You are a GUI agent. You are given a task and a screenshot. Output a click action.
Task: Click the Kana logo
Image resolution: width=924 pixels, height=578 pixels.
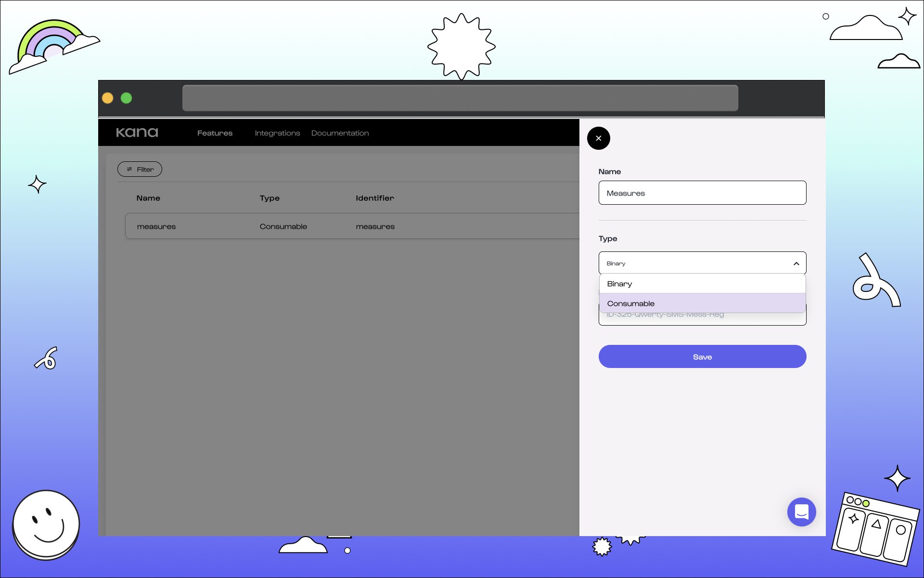pos(137,132)
